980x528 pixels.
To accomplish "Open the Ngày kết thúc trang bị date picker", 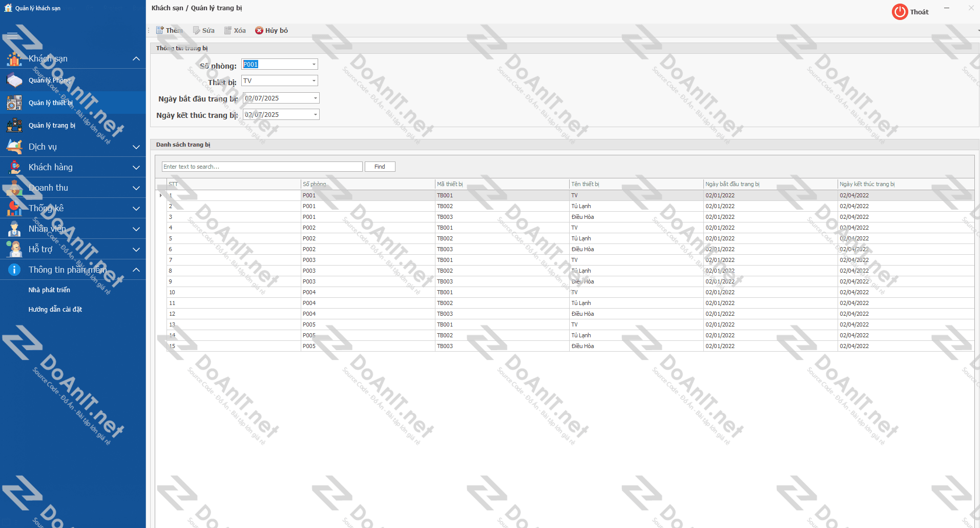I will tap(316, 114).
